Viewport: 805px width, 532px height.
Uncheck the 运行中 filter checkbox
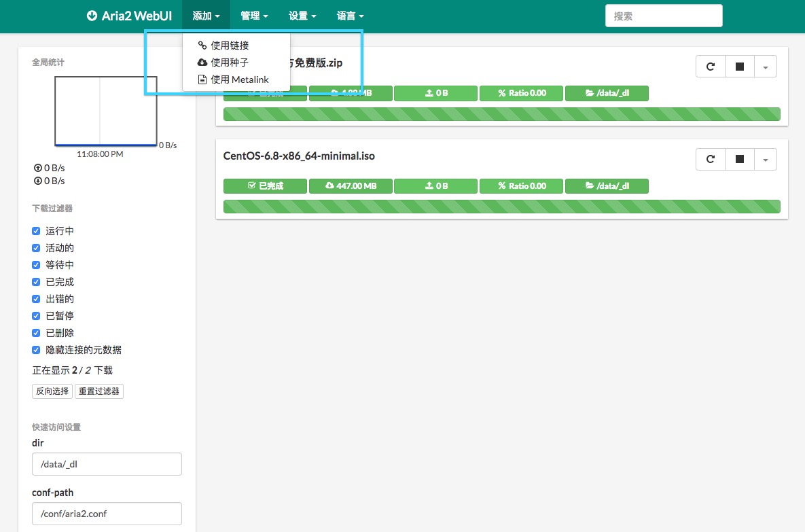click(37, 231)
